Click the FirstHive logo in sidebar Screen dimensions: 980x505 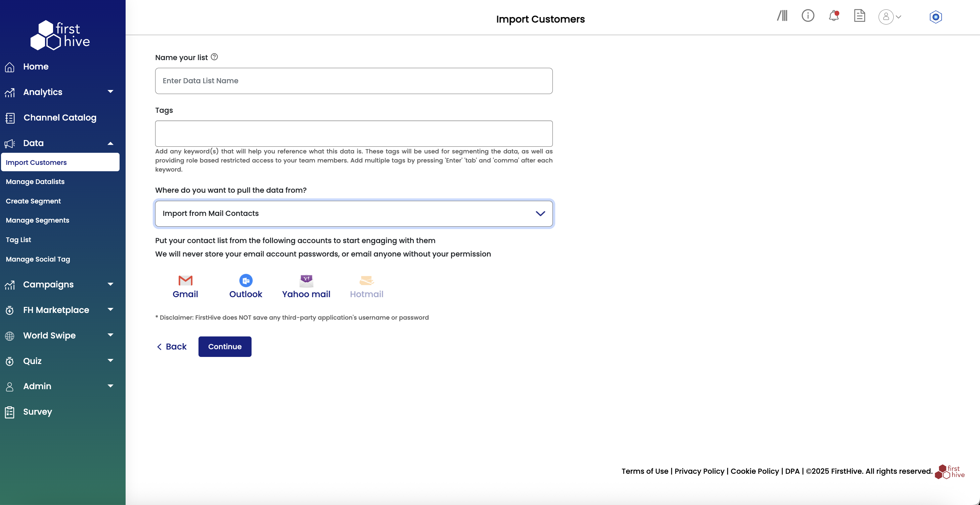(x=60, y=35)
